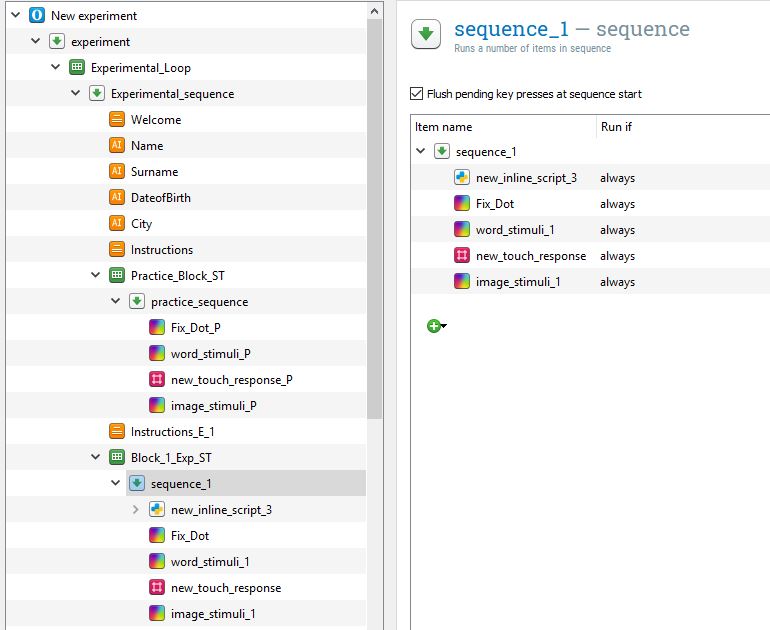The image size is (770, 630).
Task: Click the sequence_1 title to rename
Action: [x=510, y=29]
